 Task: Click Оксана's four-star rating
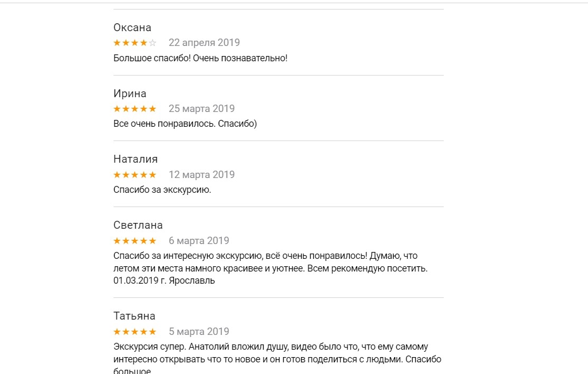135,43
